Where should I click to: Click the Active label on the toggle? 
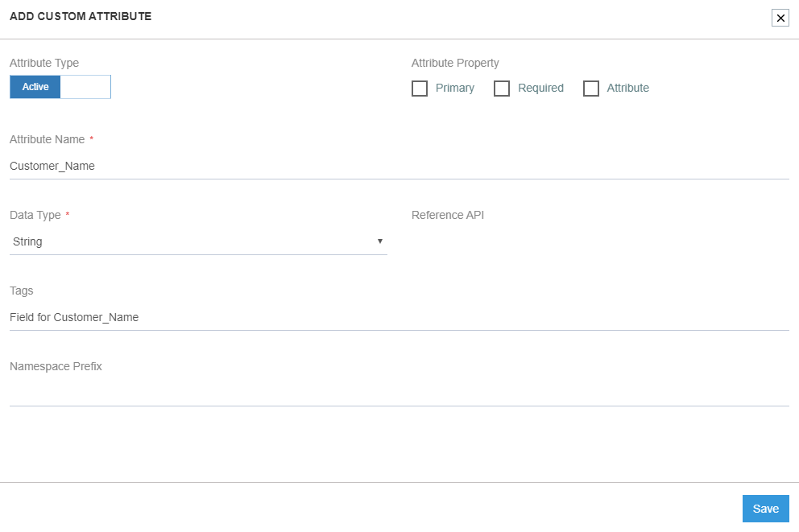tap(35, 86)
